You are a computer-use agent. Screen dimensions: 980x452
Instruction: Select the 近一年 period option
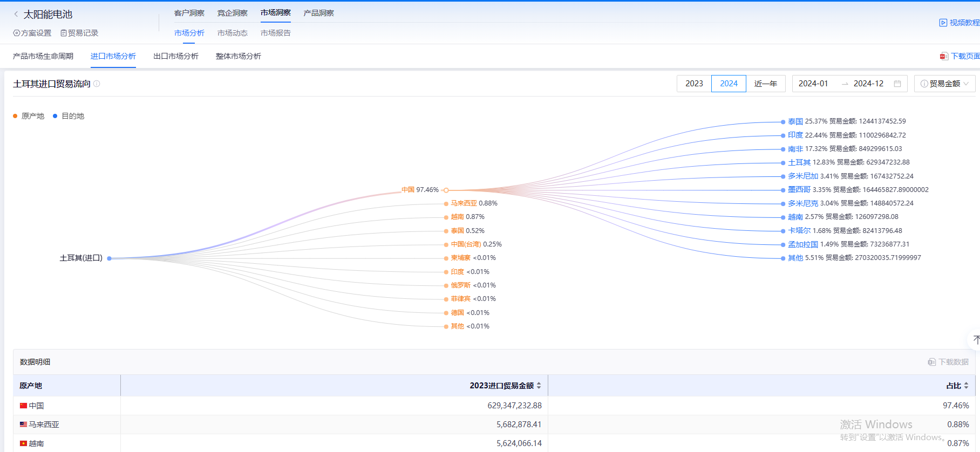(765, 84)
